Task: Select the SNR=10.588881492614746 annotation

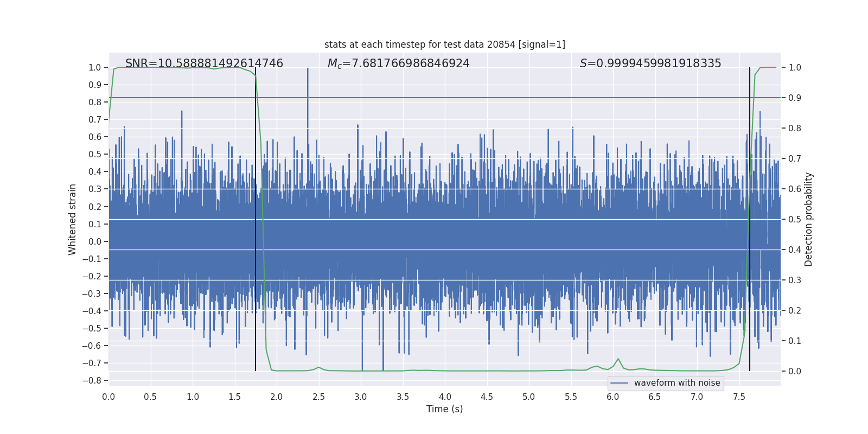Action: pyautogui.click(x=204, y=63)
